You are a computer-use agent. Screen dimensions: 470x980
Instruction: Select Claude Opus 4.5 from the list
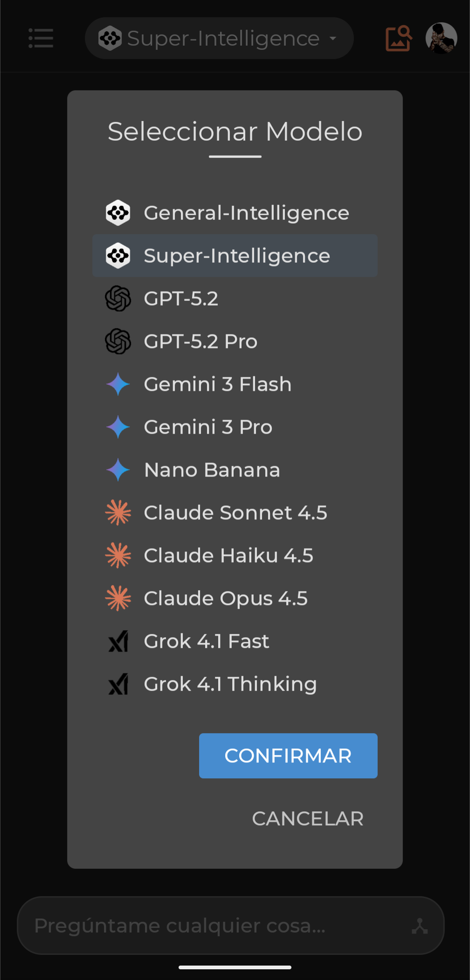click(x=226, y=599)
